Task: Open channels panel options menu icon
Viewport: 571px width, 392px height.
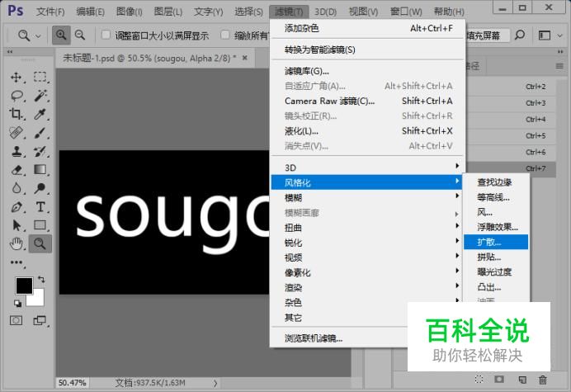Action: pyautogui.click(x=559, y=66)
